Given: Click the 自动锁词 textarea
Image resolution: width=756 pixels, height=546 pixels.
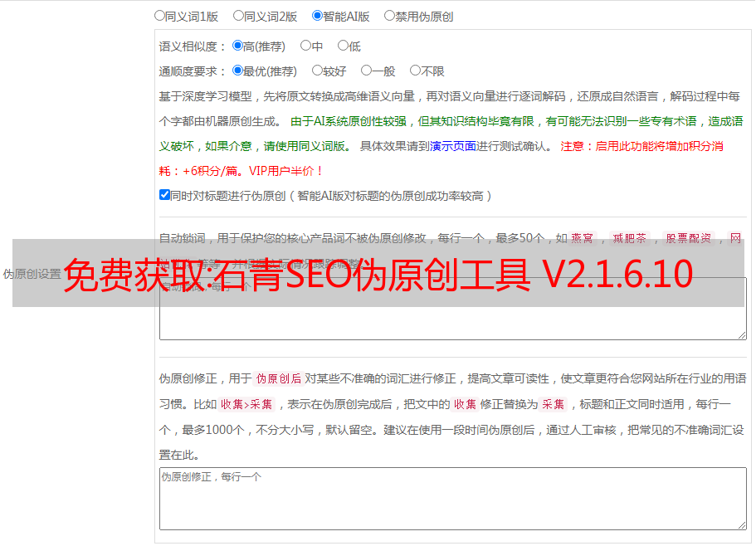Looking at the screenshot, I should tap(453, 309).
